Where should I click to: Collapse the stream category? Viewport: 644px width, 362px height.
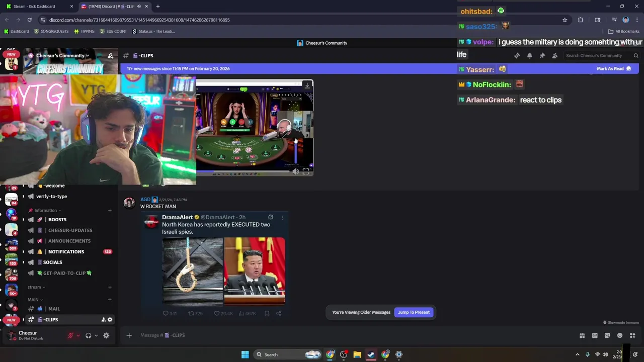point(36,287)
